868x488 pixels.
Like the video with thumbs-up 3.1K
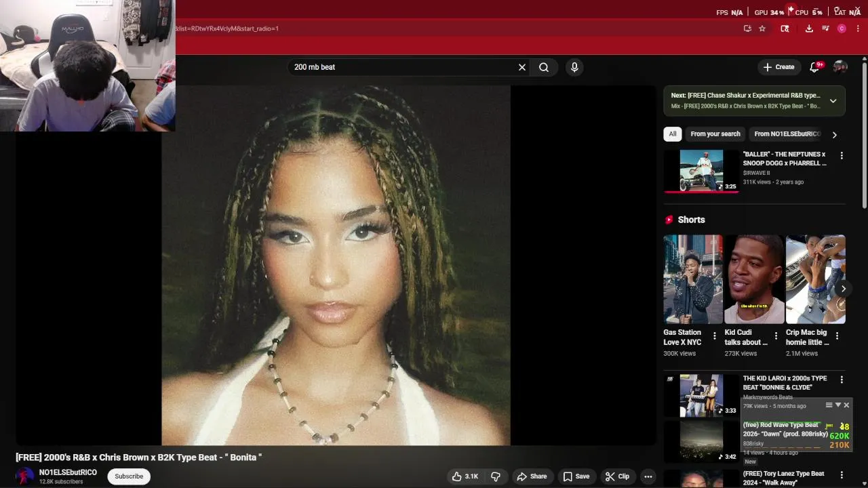(x=465, y=476)
